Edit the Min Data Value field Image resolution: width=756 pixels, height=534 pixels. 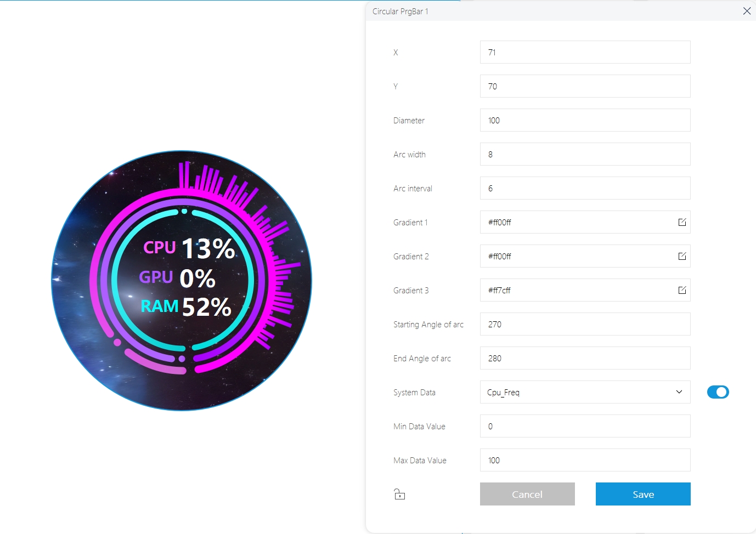pyautogui.click(x=585, y=426)
